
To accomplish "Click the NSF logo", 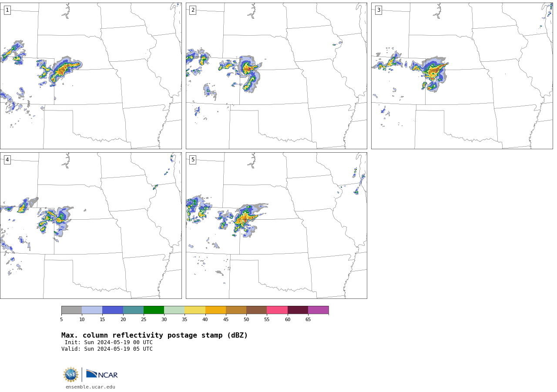I will [x=70, y=375].
